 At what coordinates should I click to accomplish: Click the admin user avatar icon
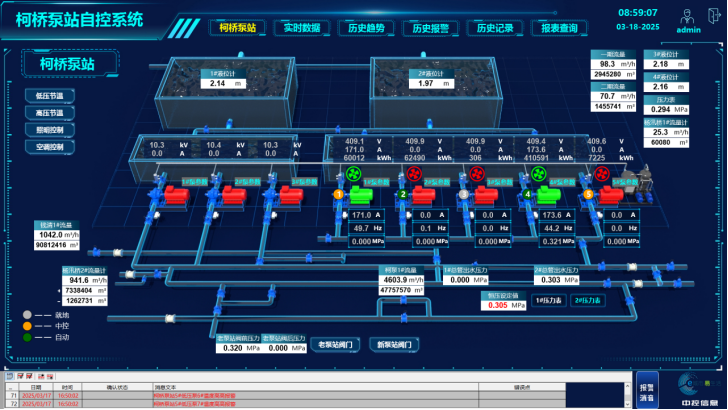tap(685, 15)
